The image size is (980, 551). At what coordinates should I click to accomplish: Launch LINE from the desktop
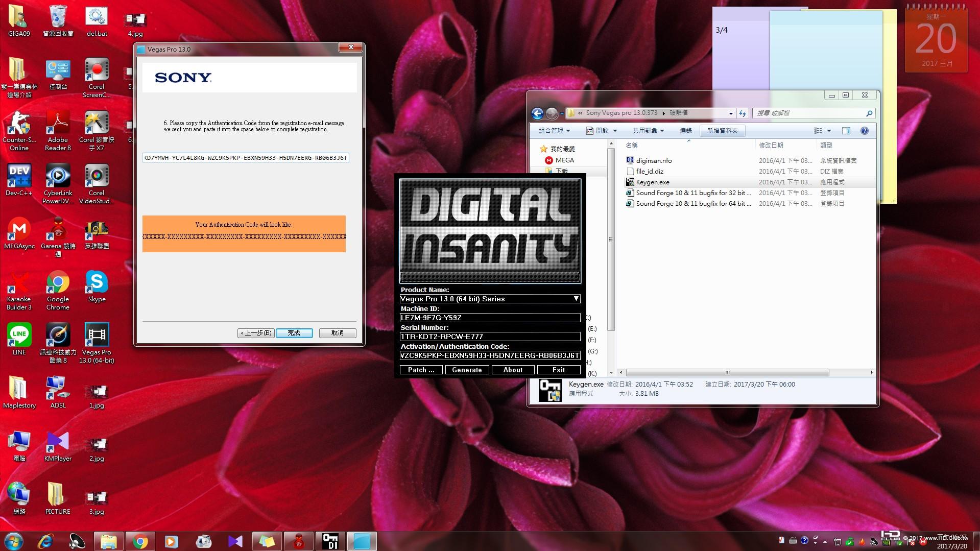coord(19,339)
